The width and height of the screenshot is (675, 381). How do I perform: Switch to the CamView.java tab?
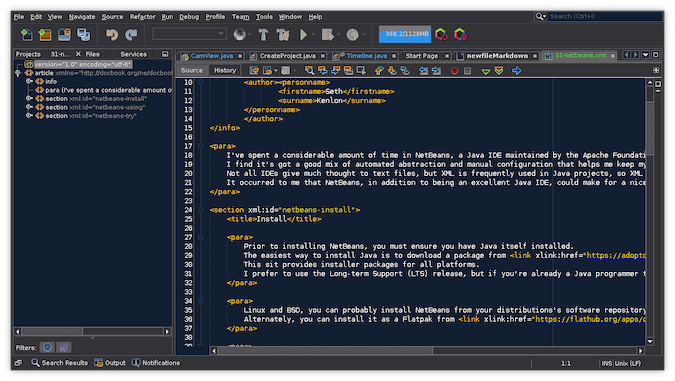211,56
